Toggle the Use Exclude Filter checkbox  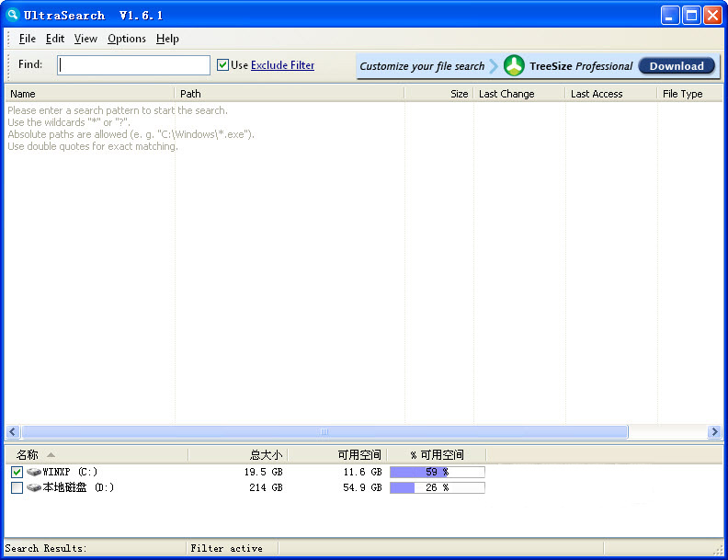222,65
